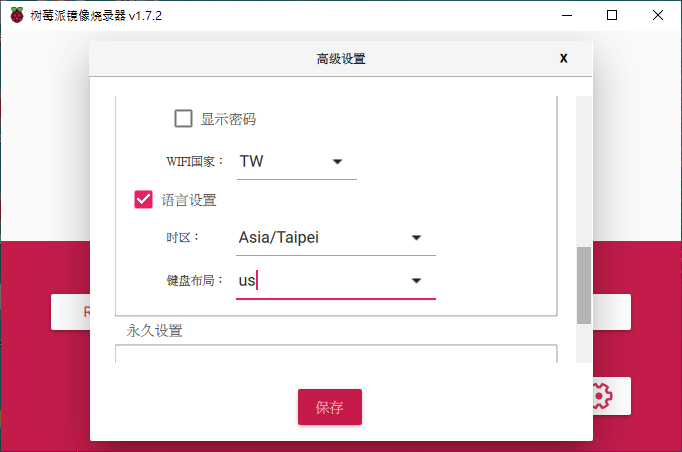Click the keyboard layout field showing us
682x452 pixels.
point(336,281)
